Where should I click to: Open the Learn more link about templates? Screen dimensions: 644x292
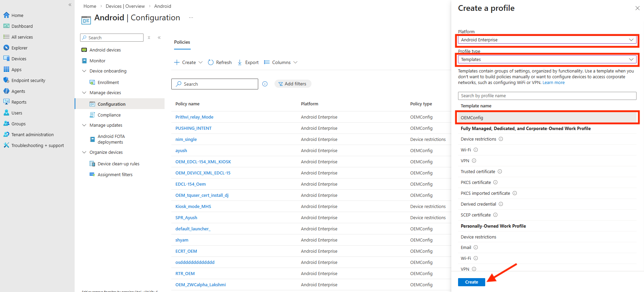click(x=553, y=83)
